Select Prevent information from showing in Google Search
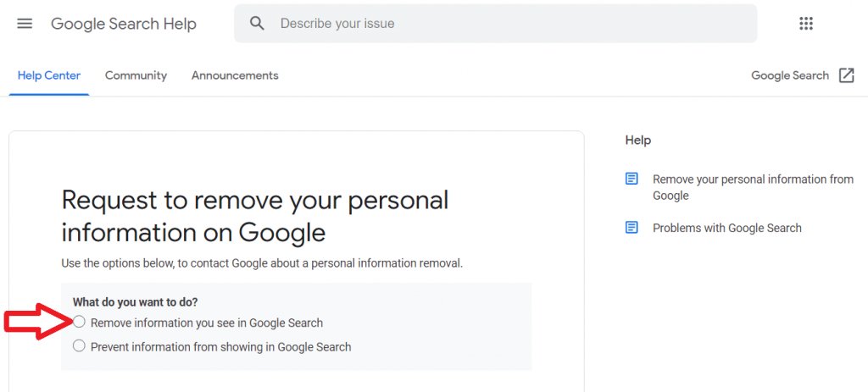The width and height of the screenshot is (868, 392). click(x=80, y=345)
